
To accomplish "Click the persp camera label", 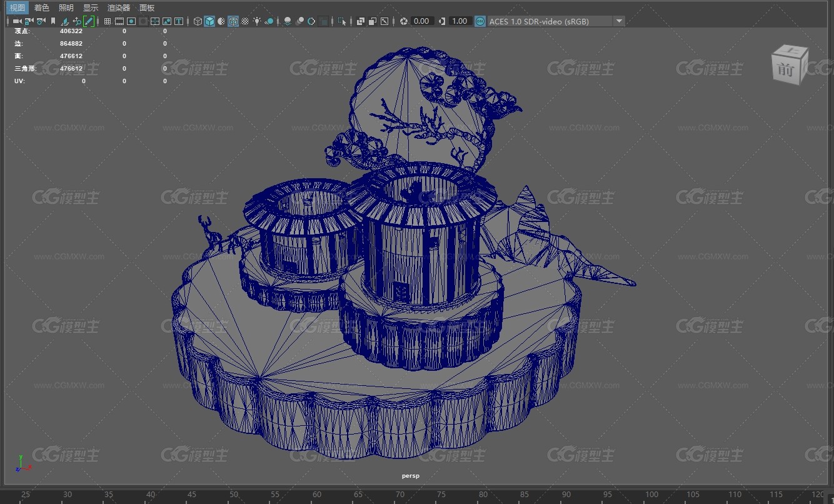I will [x=411, y=476].
